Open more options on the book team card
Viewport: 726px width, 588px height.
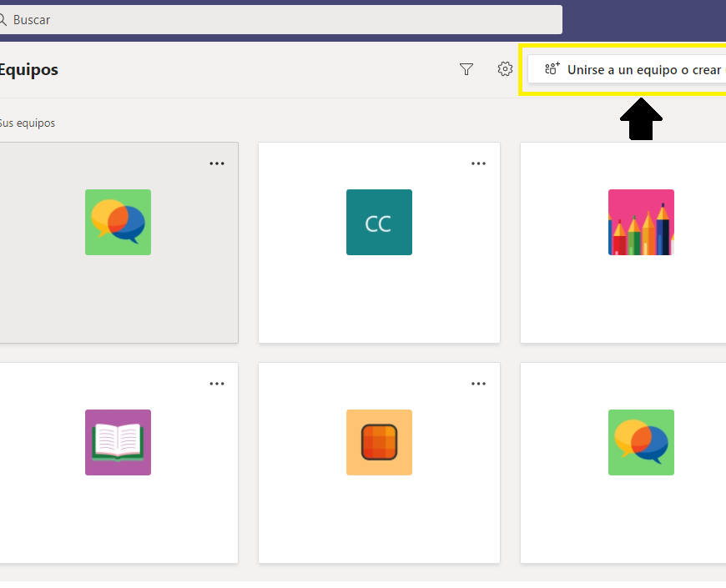217,384
